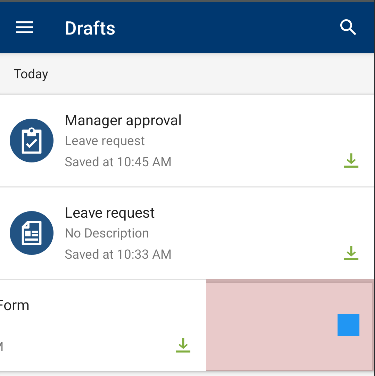Download the Manager approval draft
This screenshot has height=376, width=375.
(x=351, y=161)
